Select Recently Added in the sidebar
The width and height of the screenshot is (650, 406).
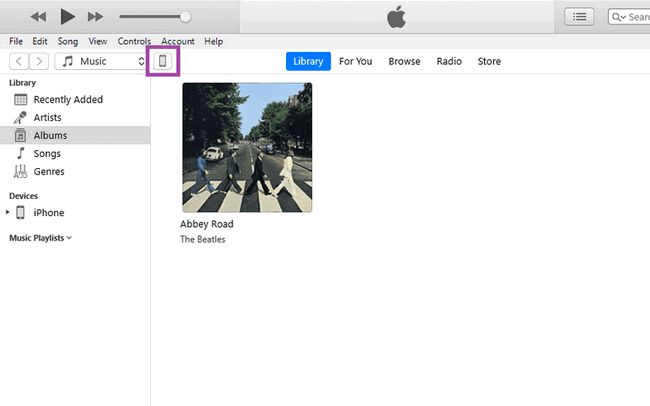pyautogui.click(x=75, y=100)
